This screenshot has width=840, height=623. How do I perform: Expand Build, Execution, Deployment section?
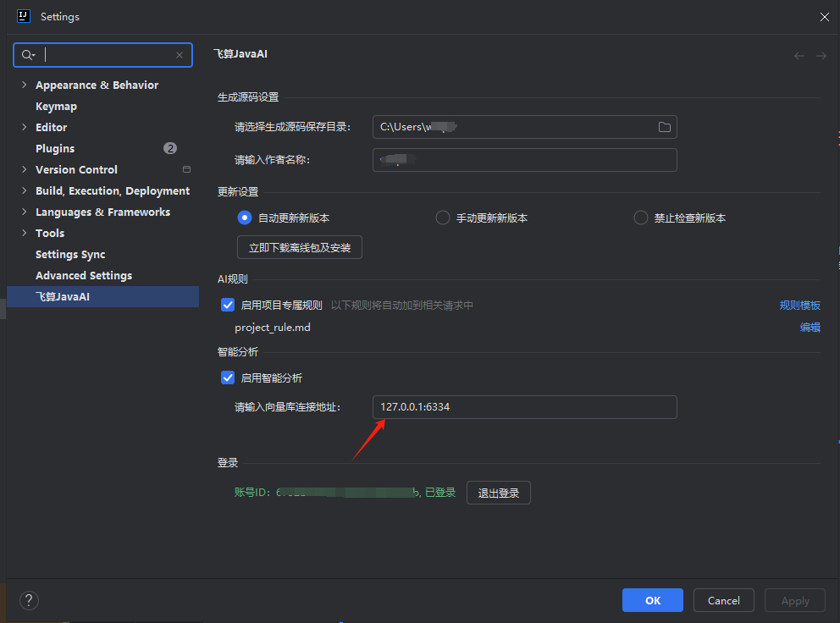click(24, 190)
